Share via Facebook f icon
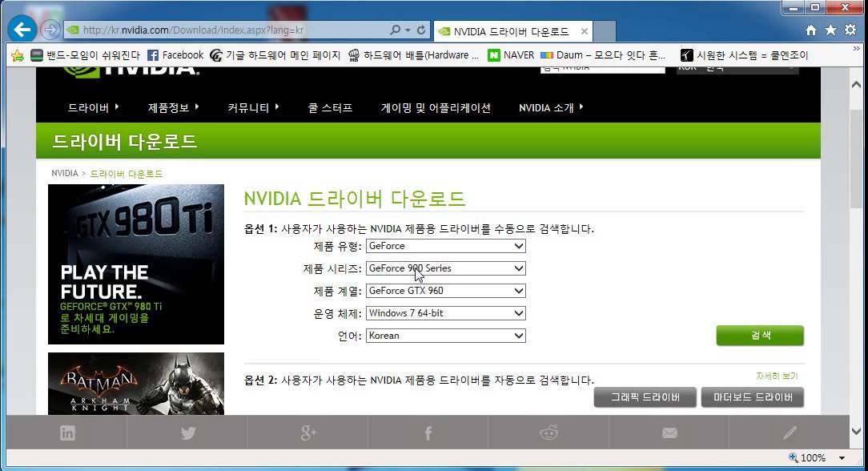The height and width of the screenshot is (471, 868). pos(428,433)
